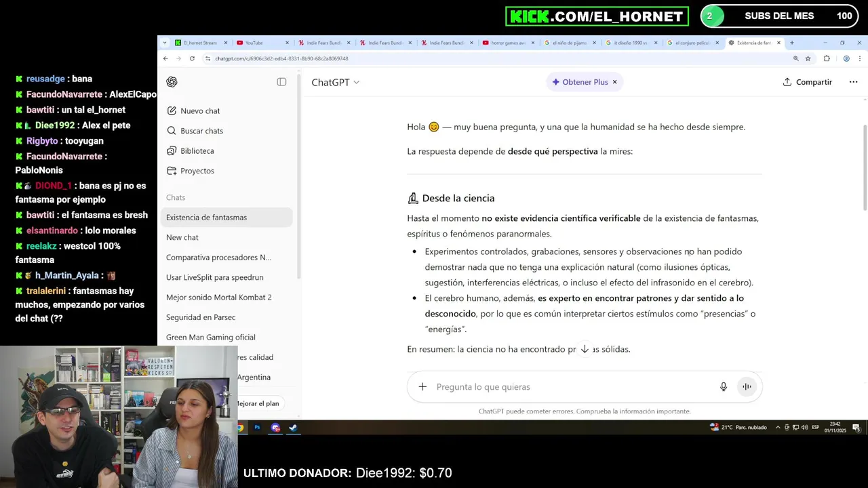Viewport: 868px width, 488px height.
Task: Open the weather widget showing 21°C
Action: [738, 427]
